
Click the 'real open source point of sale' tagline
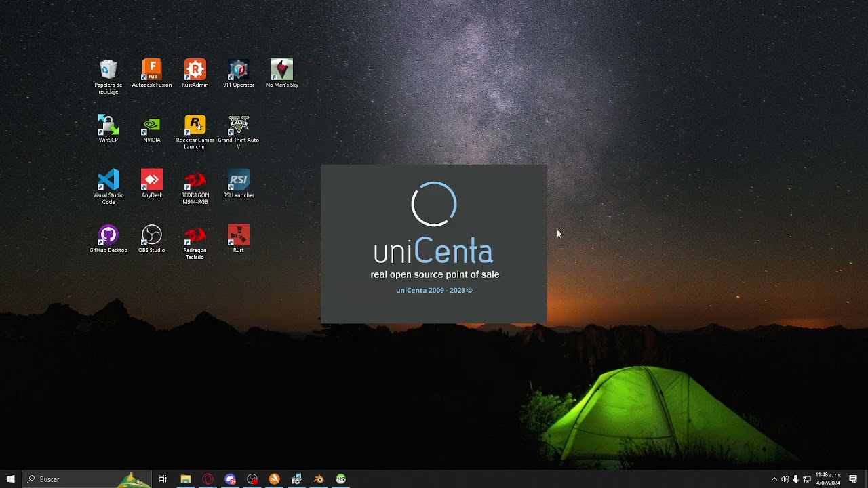(435, 274)
